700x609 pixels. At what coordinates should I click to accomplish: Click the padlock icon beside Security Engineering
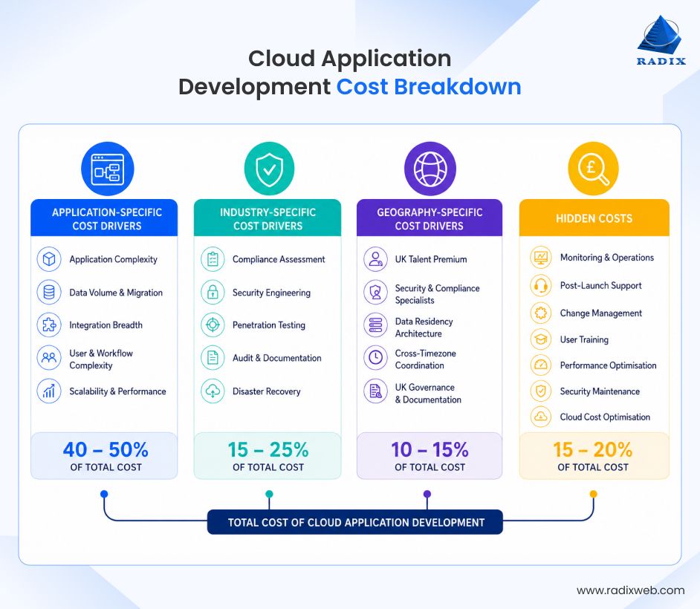[x=213, y=292]
